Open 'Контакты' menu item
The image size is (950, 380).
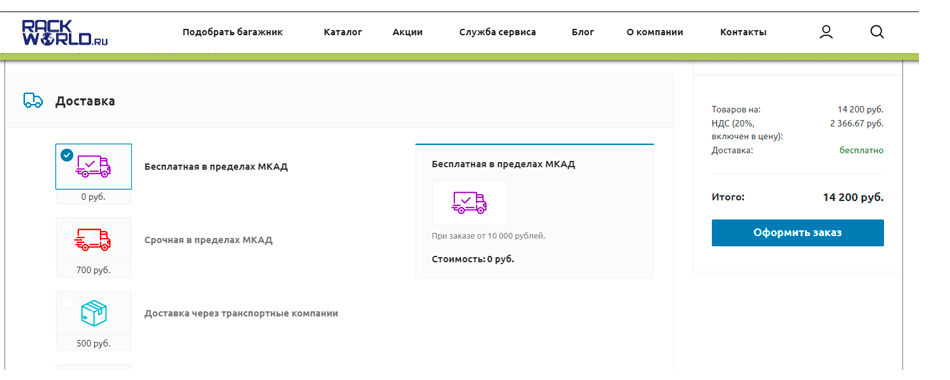(743, 32)
